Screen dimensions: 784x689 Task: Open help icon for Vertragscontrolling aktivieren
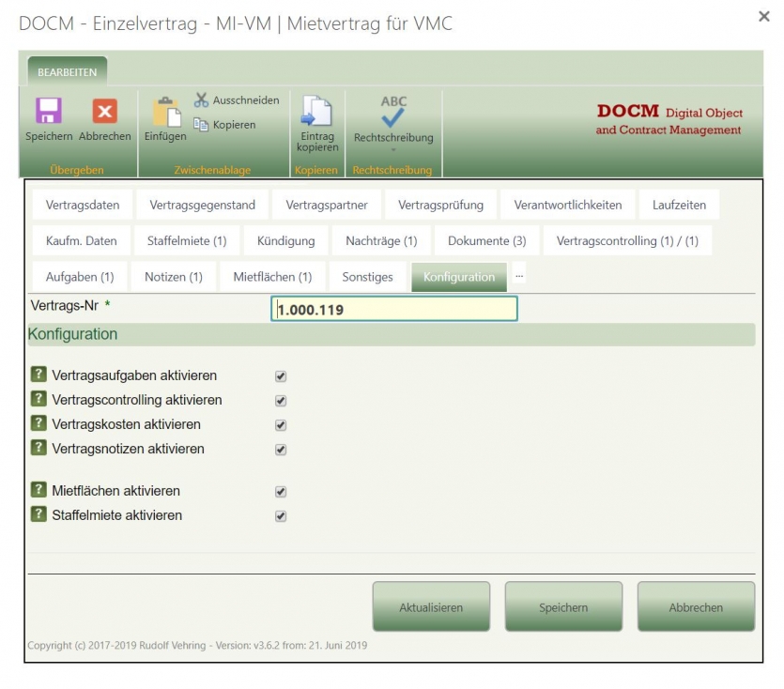point(38,399)
